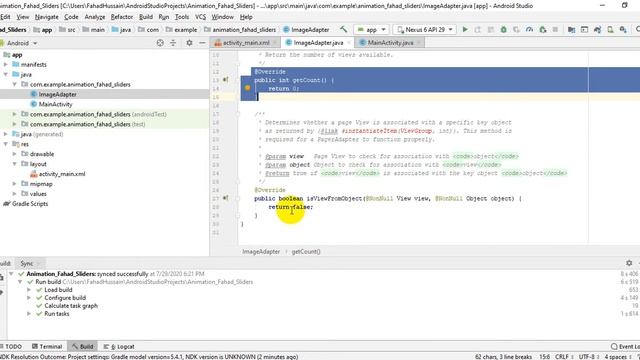Expand the Run tasks node
The width and height of the screenshot is (640, 360).
pyautogui.click(x=29, y=313)
